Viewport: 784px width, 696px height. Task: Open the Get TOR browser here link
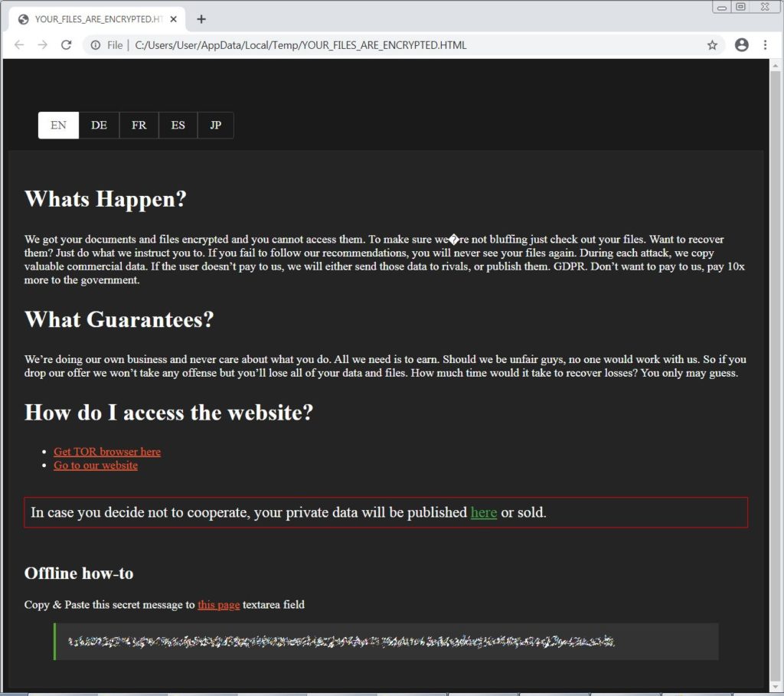[107, 452]
